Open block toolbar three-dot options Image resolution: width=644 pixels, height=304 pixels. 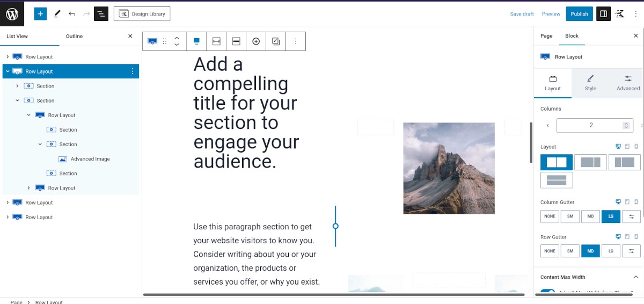pyautogui.click(x=295, y=41)
